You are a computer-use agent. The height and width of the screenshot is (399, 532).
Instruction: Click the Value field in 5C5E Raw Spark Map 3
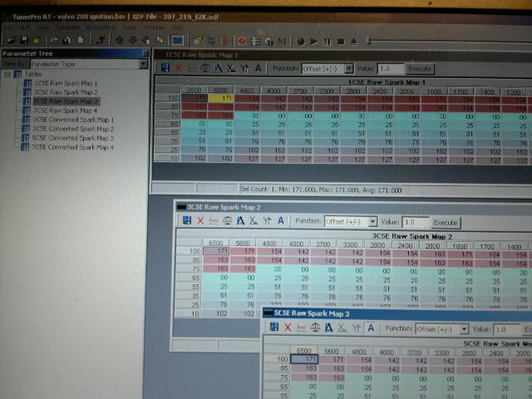click(x=509, y=329)
